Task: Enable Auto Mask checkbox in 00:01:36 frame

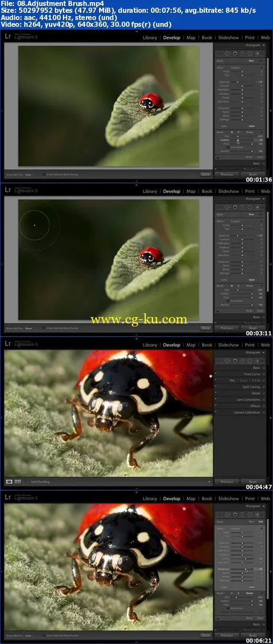Action: pyautogui.click(x=228, y=147)
